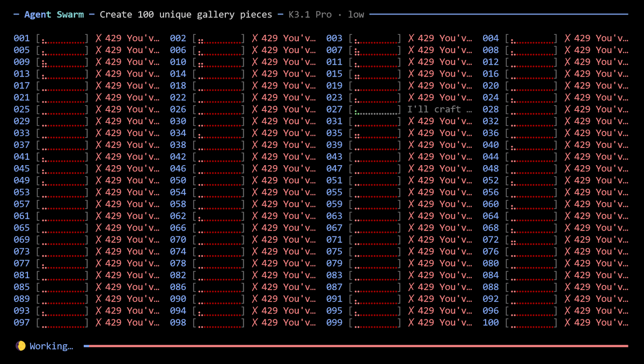Viewport: 644px width, 364px height.
Task: Click the red X icon for agent 036
Action: [567, 133]
